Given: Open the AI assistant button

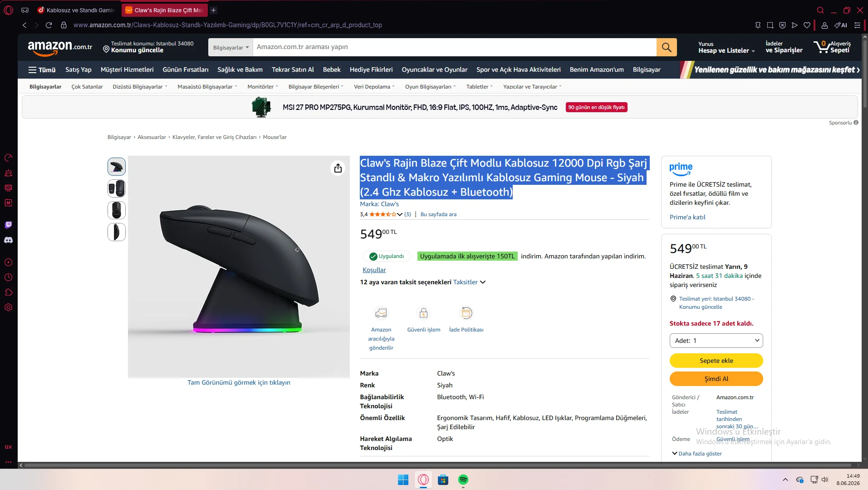Looking at the screenshot, I should (x=840, y=25).
